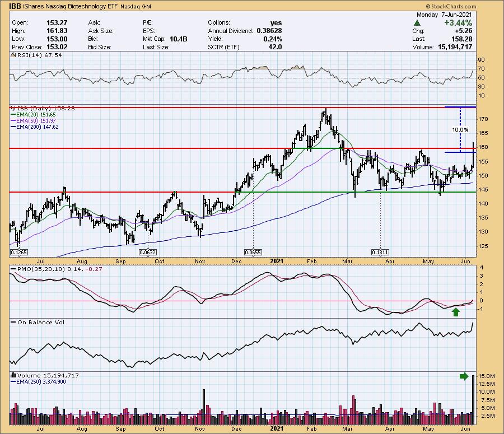
Task: Click the Last price 158.28 in the header
Action: pos(462,39)
